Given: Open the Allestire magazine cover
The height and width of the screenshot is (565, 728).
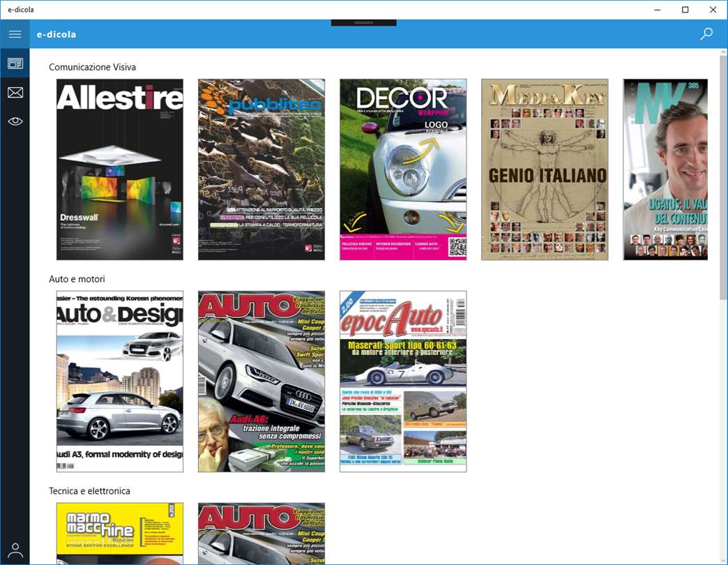Looking at the screenshot, I should pyautogui.click(x=120, y=169).
